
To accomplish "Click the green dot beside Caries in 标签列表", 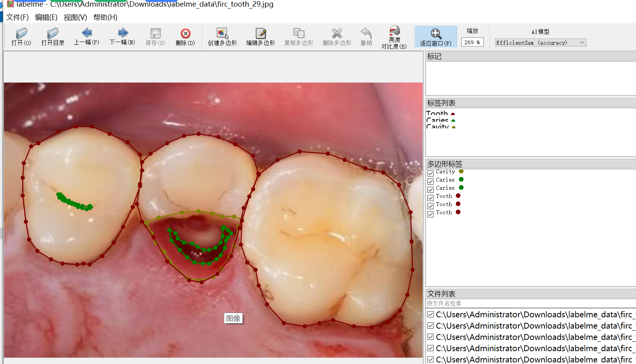I will coord(453,121).
